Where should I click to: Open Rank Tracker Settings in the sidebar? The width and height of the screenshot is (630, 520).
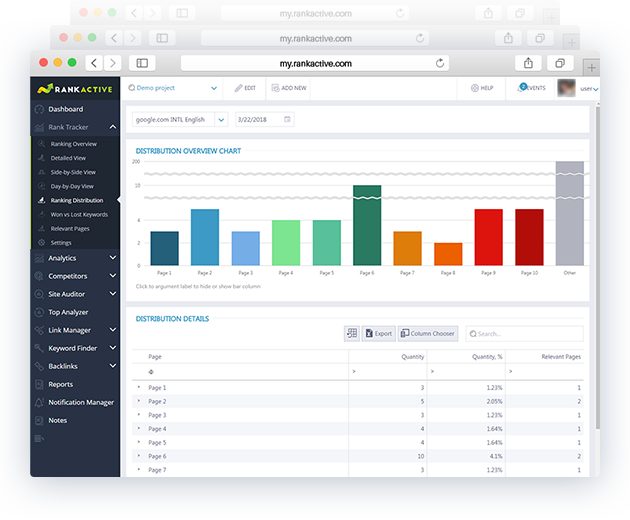click(x=61, y=242)
